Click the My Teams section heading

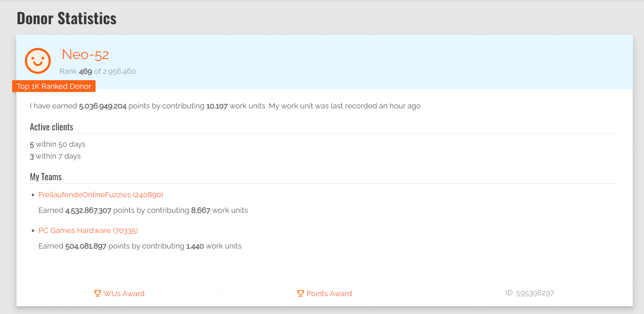click(x=46, y=177)
